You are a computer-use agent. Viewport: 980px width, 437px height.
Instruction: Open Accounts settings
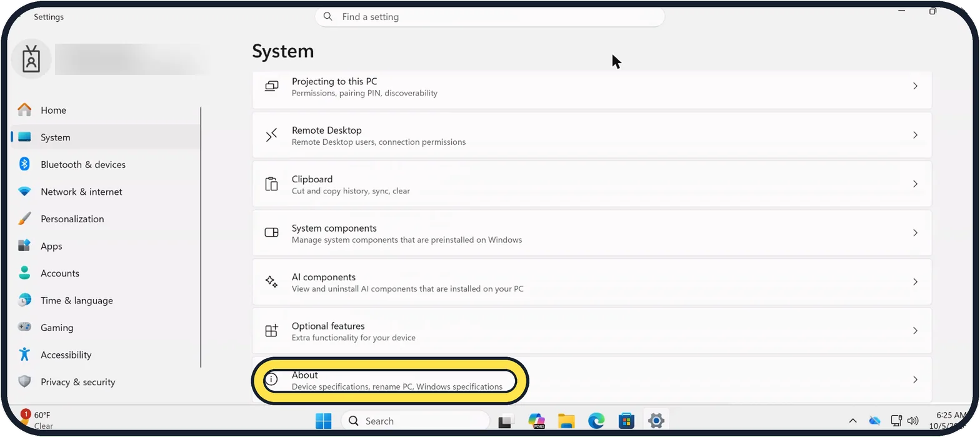105,273
